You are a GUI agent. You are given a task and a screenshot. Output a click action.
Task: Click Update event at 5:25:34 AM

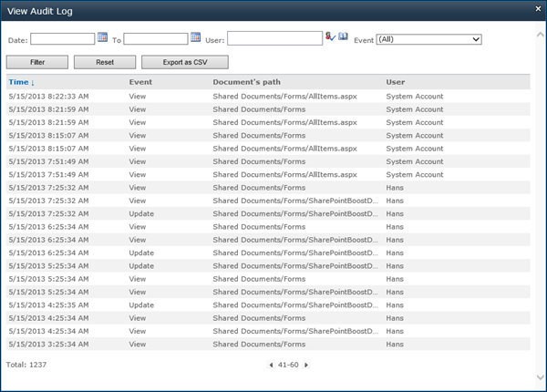pos(141,266)
